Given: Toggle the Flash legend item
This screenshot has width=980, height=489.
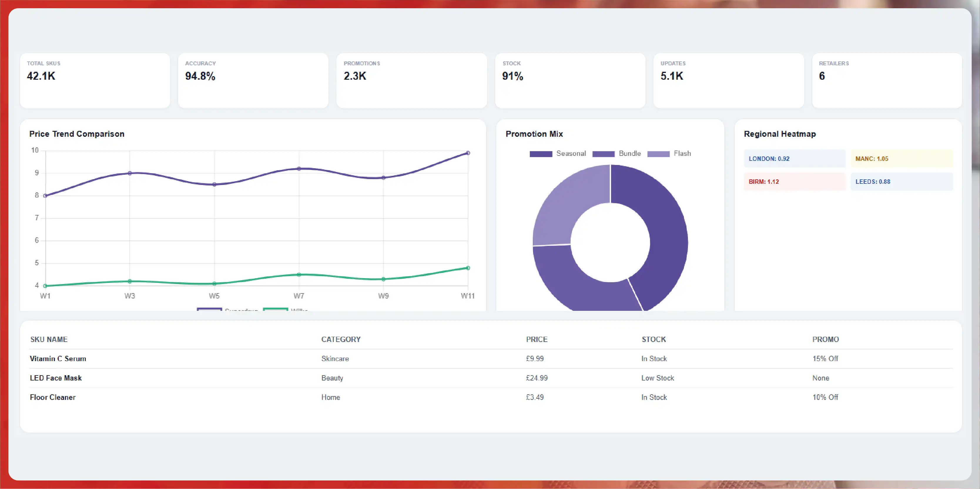Looking at the screenshot, I should point(669,154).
